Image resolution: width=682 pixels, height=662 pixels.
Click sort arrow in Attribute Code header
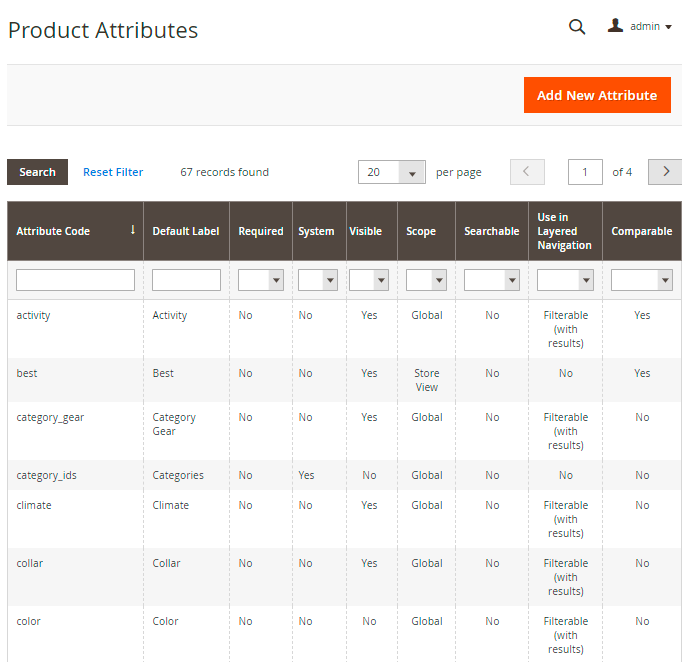[132, 230]
